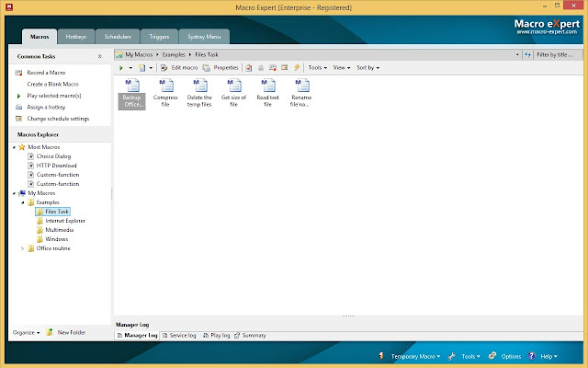Viewport: 588px width, 368px height.
Task: Open the Play log tab
Action: point(217,336)
